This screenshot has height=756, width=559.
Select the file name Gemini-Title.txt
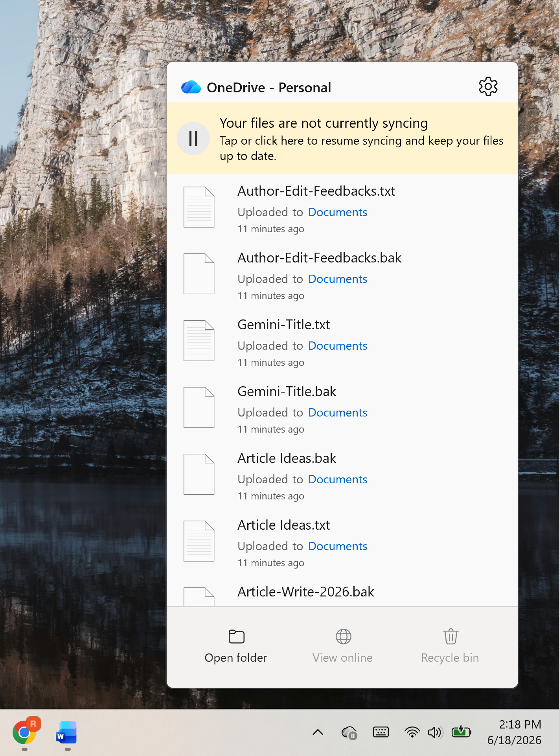coord(284,325)
